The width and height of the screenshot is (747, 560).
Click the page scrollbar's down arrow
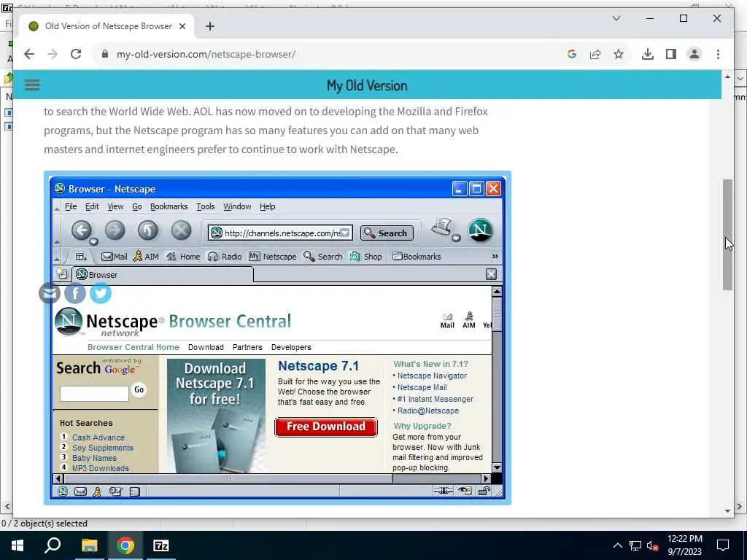[727, 511]
